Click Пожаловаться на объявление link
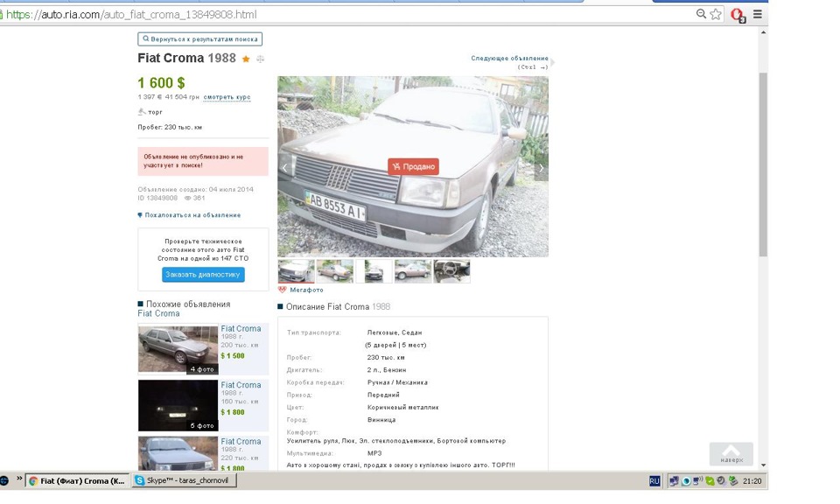840x504 pixels. pos(192,215)
